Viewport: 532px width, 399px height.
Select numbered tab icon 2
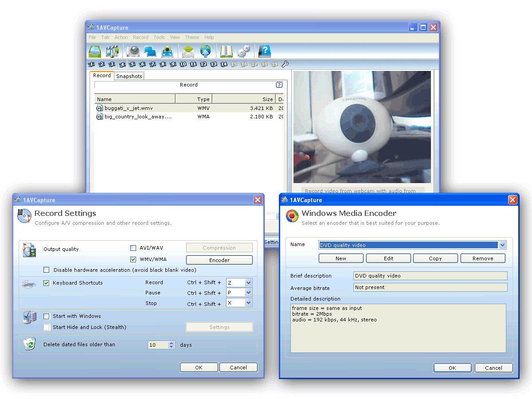pos(102,64)
